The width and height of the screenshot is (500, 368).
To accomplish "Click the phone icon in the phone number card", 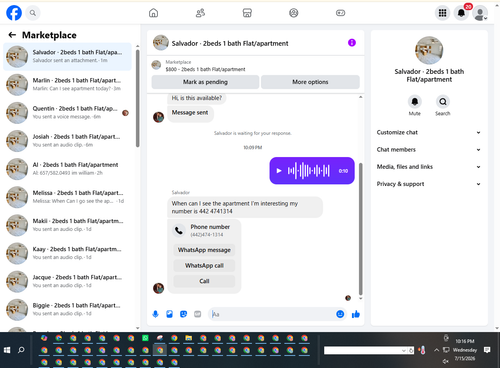I will [x=179, y=230].
